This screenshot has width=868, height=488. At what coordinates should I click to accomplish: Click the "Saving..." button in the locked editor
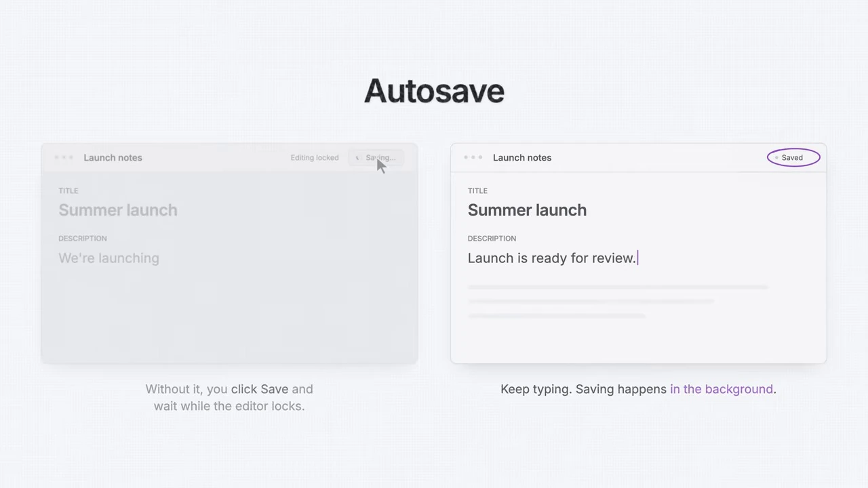point(376,158)
